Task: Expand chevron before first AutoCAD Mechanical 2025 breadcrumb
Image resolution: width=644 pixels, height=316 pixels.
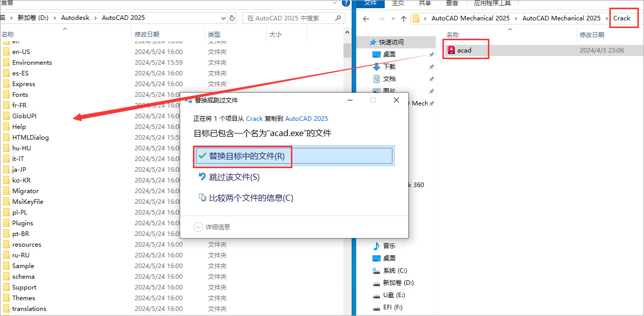Action: coord(426,18)
